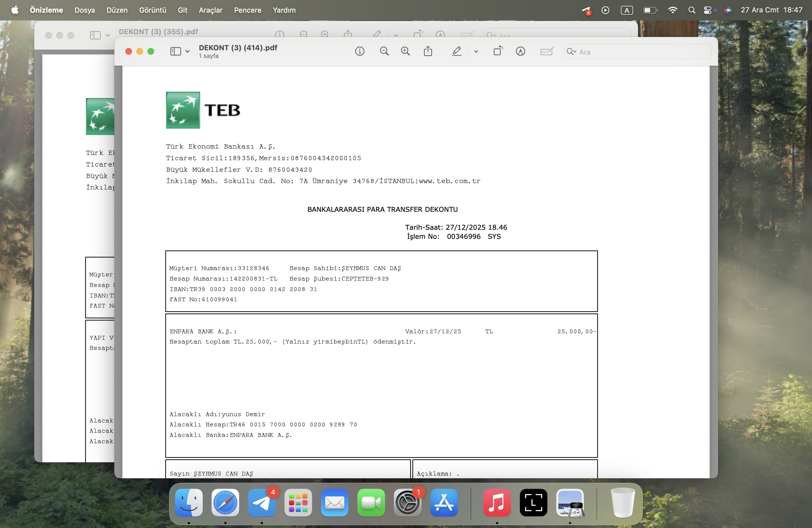Image resolution: width=812 pixels, height=528 pixels.
Task: Open the Görüntü menu
Action: [x=152, y=10]
